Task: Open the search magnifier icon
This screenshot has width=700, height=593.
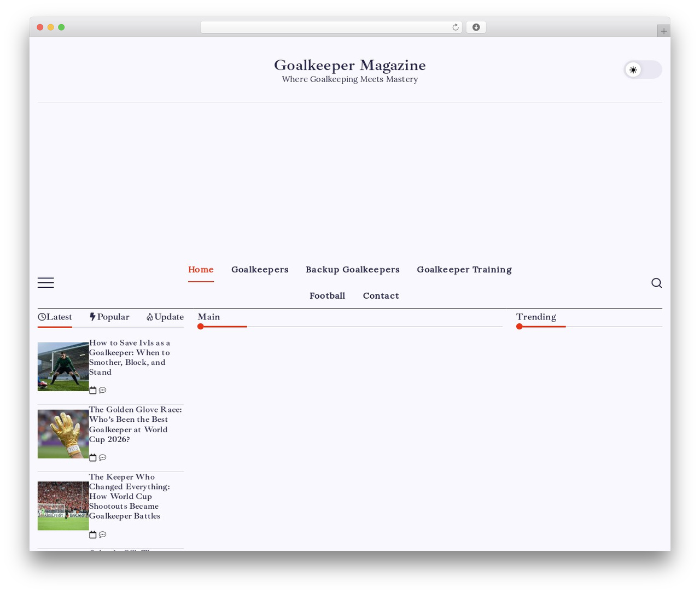Action: [656, 283]
